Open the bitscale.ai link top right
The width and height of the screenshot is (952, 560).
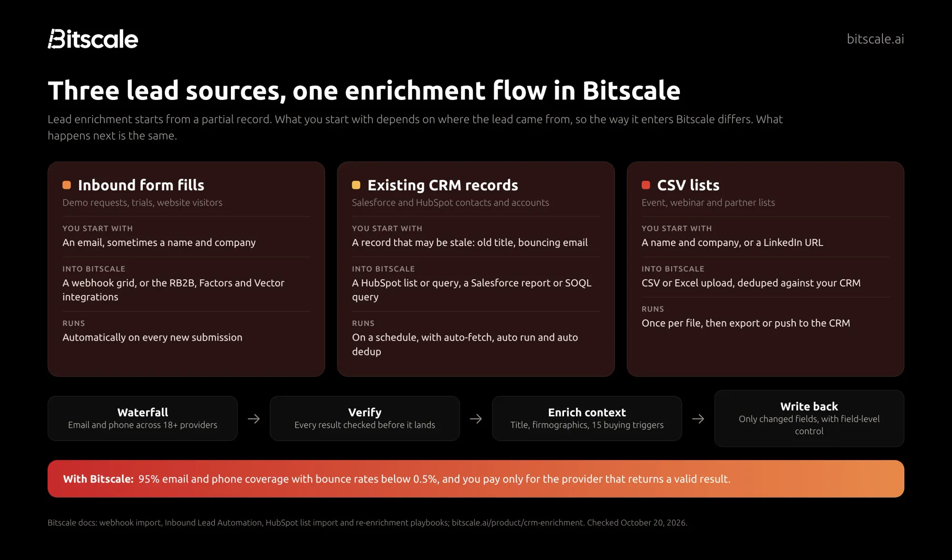(x=875, y=39)
